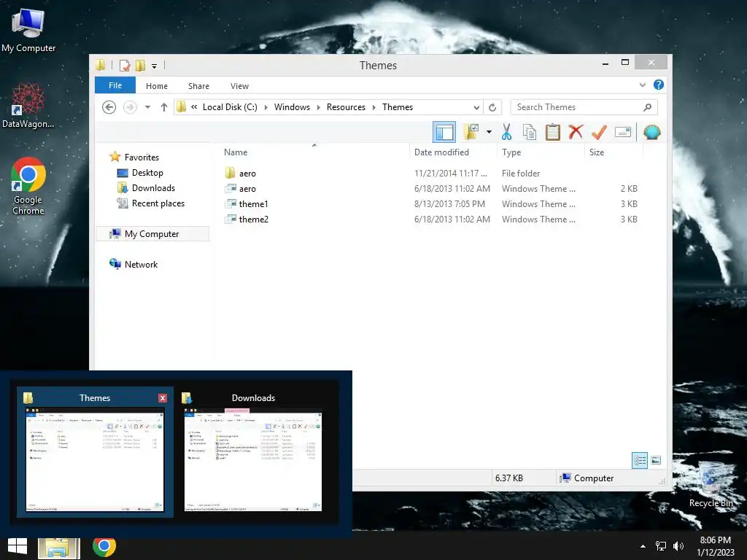Screen dimensions: 747x560
Task: Click the volume speaker tray icon
Action: (x=678, y=546)
